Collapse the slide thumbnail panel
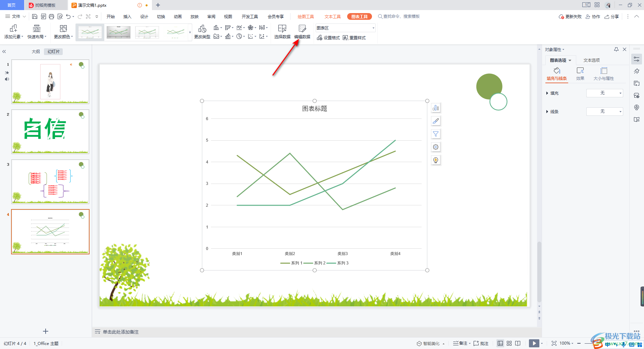This screenshot has height=349, width=644. 4,52
